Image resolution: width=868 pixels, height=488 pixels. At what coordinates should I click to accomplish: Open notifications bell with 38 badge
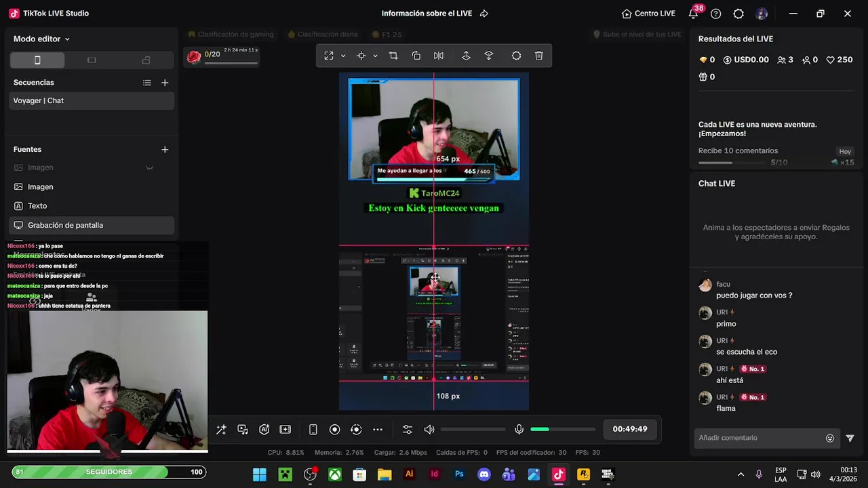[x=694, y=14]
